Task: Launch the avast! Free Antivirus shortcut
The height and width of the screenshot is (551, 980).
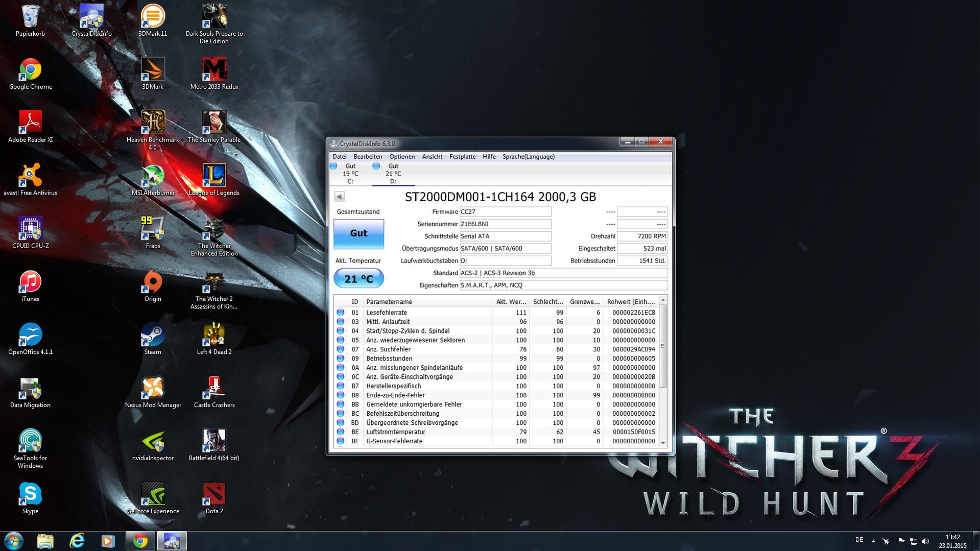Action: pyautogui.click(x=30, y=180)
